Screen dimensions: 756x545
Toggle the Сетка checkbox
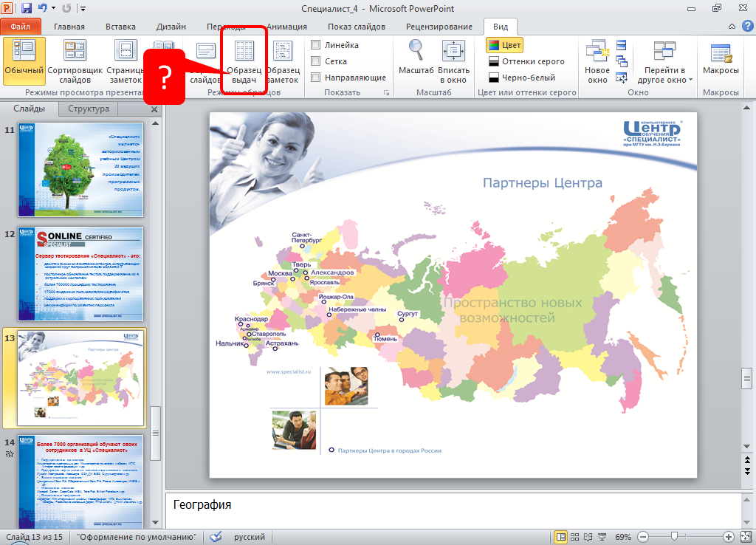point(316,61)
